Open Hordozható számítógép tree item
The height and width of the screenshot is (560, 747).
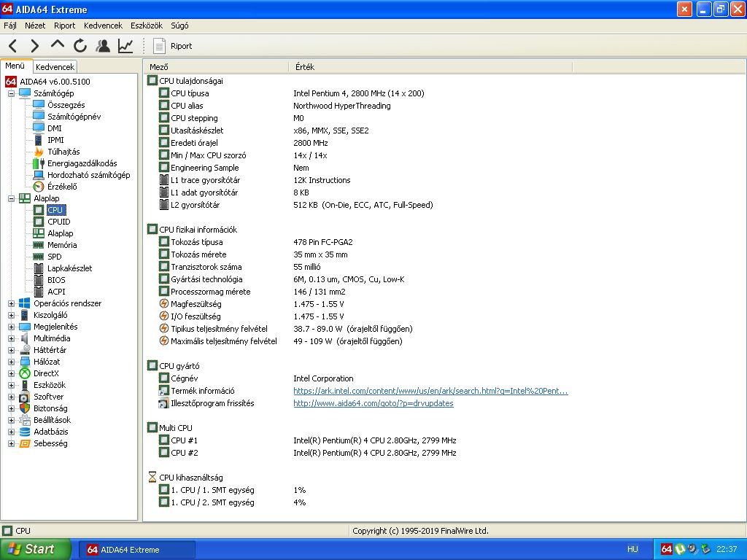point(88,175)
